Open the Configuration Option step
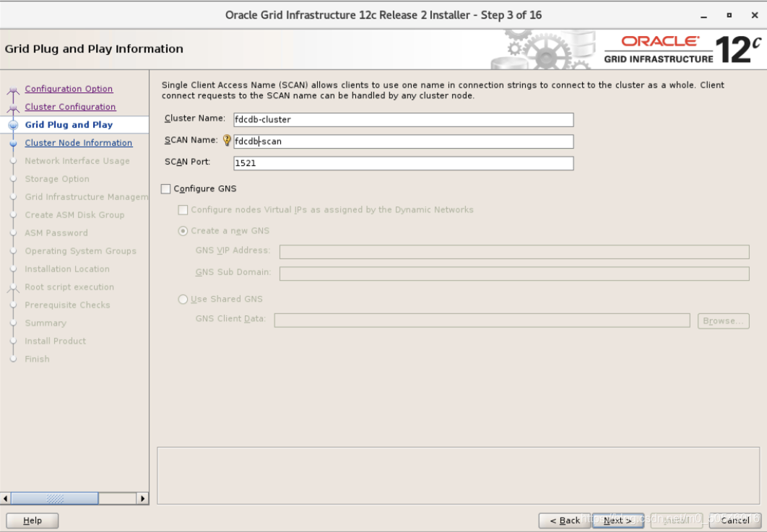 (69, 89)
